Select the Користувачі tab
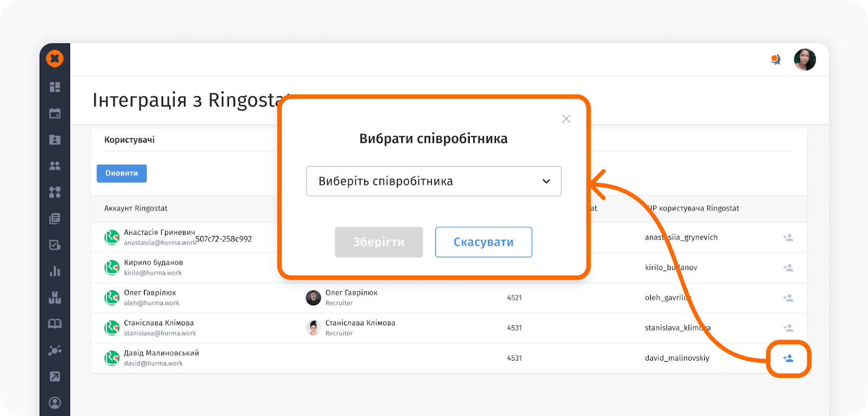Screen dimensions: 868x416 (130, 140)
